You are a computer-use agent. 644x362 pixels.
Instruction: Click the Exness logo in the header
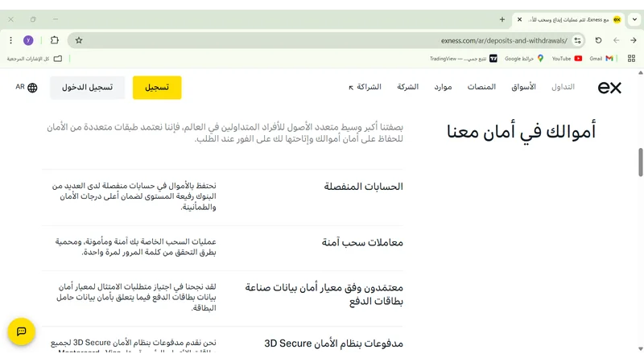(x=609, y=87)
